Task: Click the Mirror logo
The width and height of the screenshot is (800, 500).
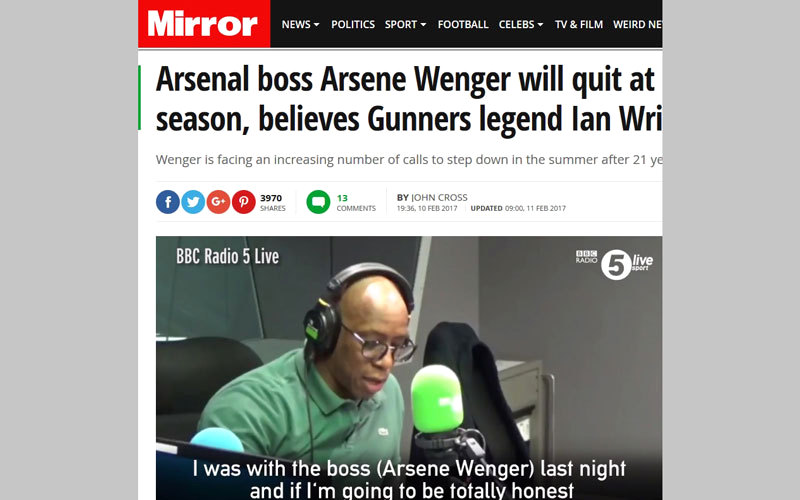Action: pyautogui.click(x=204, y=23)
